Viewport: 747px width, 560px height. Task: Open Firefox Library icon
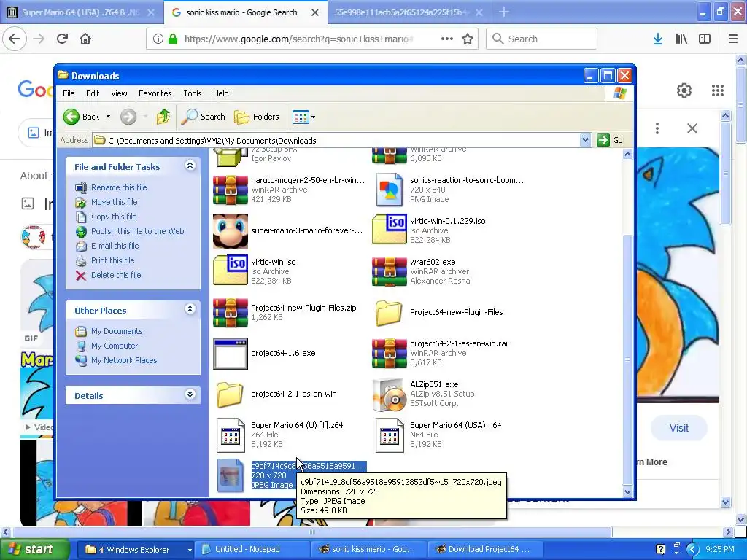click(681, 39)
